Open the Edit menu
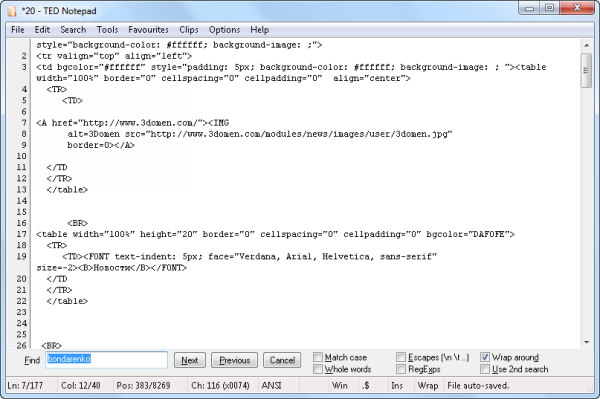Image resolution: width=600 pixels, height=399 pixels. pyautogui.click(x=42, y=30)
